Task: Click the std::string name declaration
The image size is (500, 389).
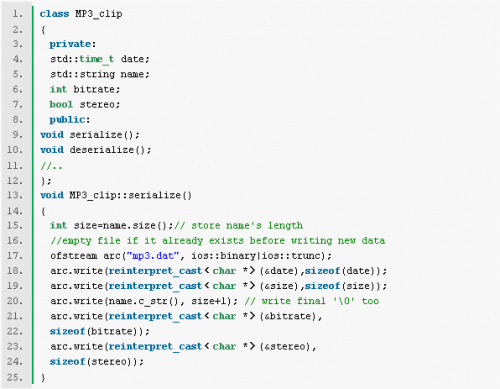Action: click(x=100, y=74)
